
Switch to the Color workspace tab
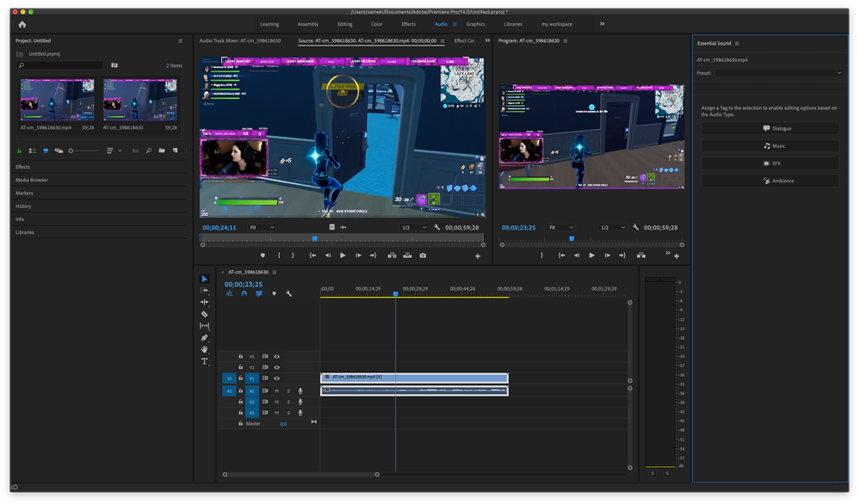click(x=376, y=24)
